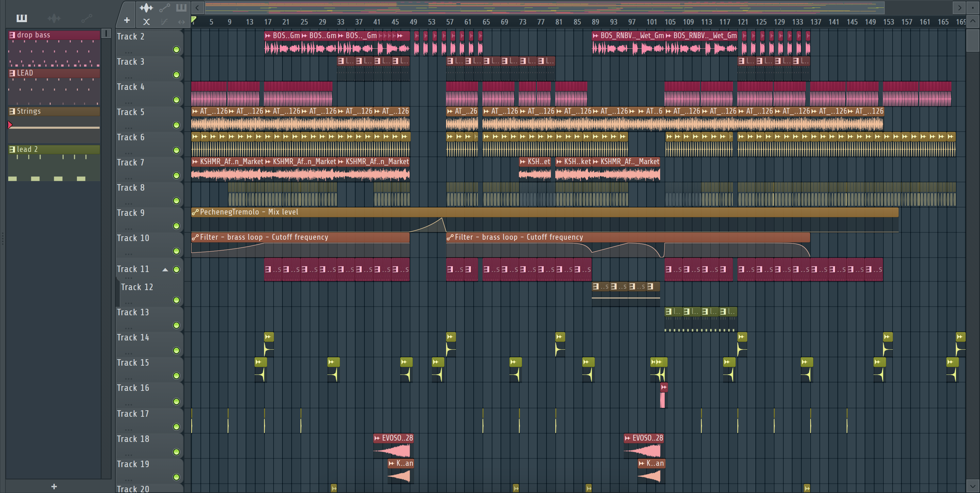
Task: Click the second EVOSO..28 clip on Track 18
Action: [644, 446]
